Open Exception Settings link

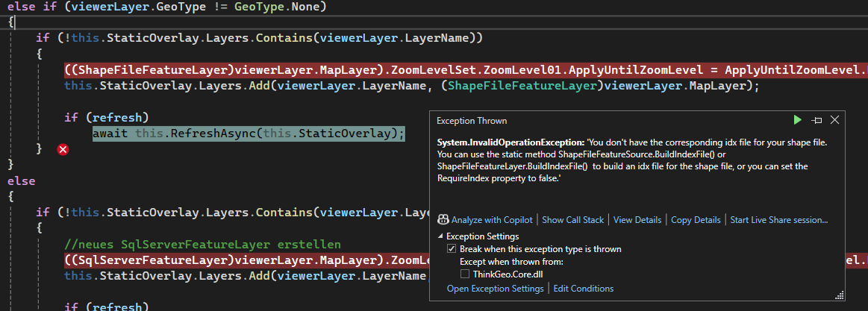[x=495, y=289]
